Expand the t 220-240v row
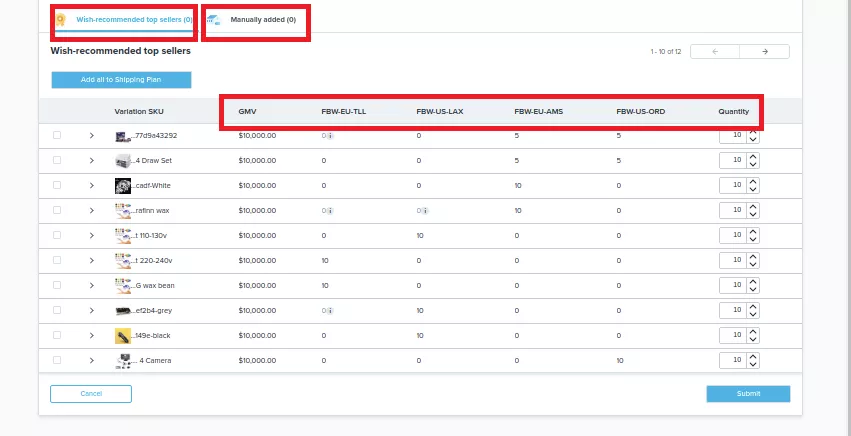The image size is (851, 436). coord(92,261)
